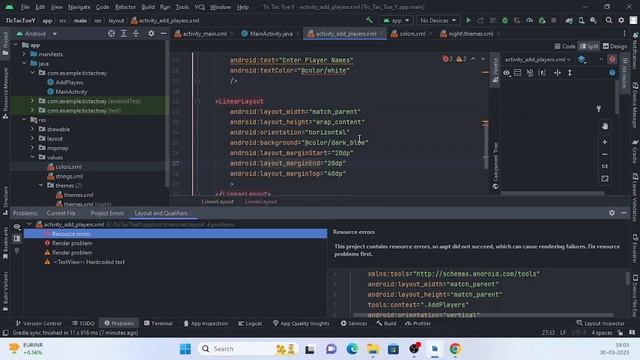Screen dimensions: 640x360
Task: Switch editor to Design view
Action: coord(615,46)
